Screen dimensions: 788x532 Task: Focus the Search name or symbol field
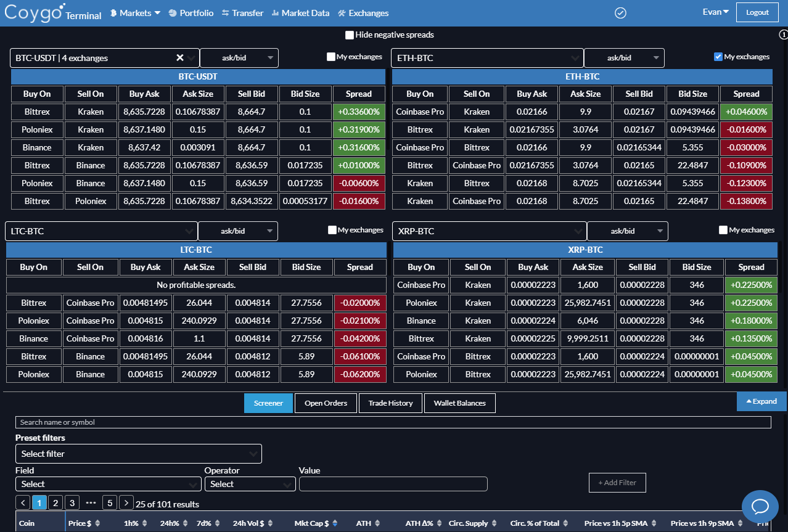(x=393, y=422)
